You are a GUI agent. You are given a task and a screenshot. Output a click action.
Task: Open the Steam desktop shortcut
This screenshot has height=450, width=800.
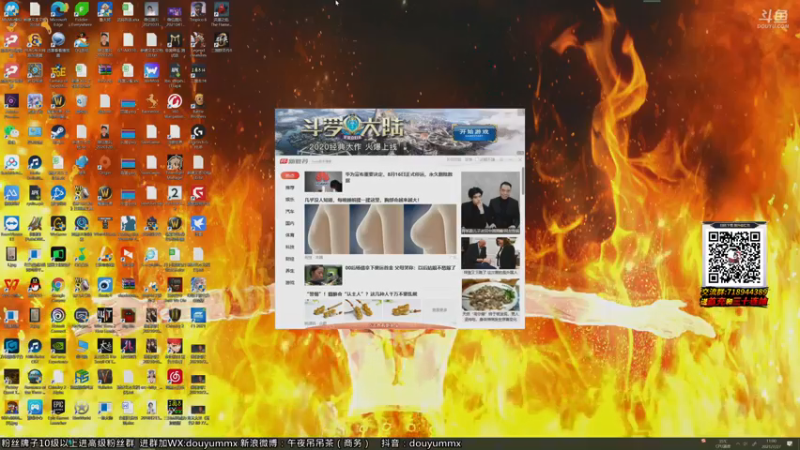58,132
